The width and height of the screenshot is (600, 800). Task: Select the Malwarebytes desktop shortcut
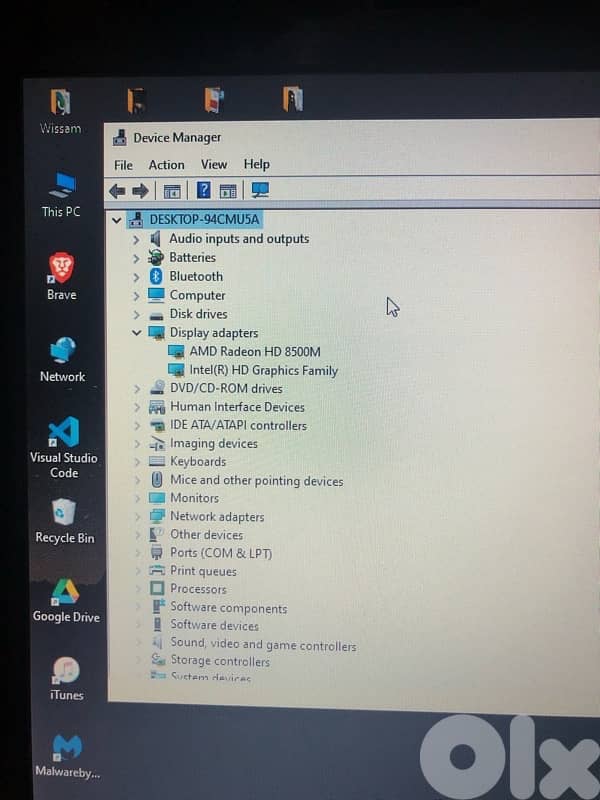click(x=67, y=757)
